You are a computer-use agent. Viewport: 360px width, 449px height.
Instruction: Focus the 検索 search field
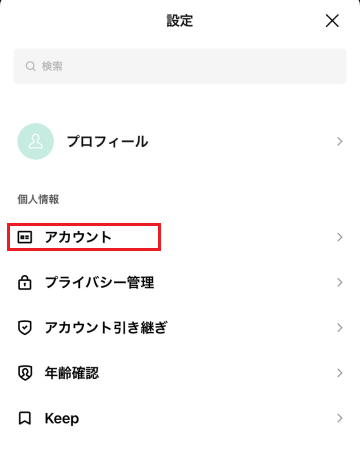click(180, 66)
